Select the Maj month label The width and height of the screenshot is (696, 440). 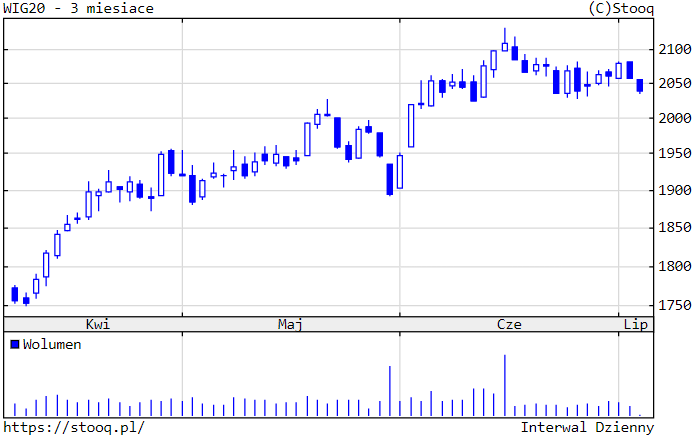[x=290, y=324]
